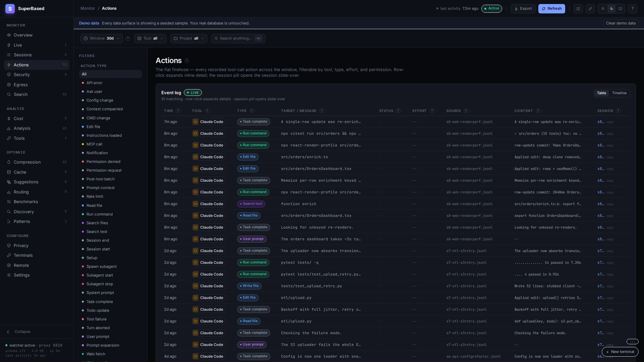This screenshot has width=644, height=362.
Task: Click the TYPE column help icon
Action: pos(252,111)
